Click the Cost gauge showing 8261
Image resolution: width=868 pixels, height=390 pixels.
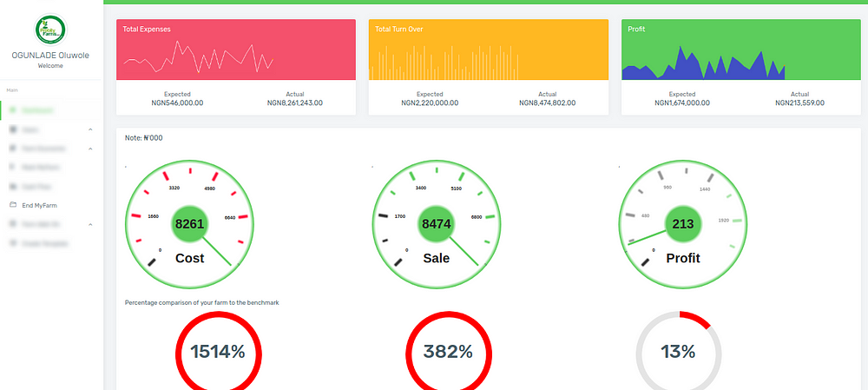pyautogui.click(x=190, y=224)
